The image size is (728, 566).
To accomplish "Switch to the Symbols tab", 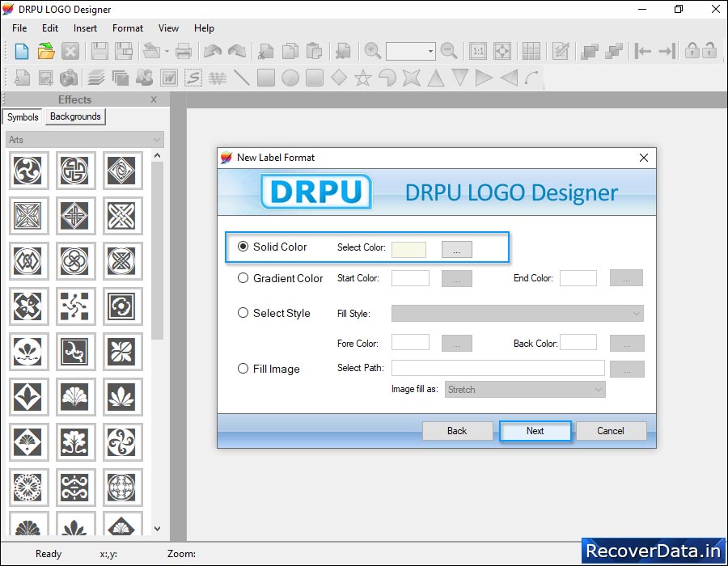I will pos(23,117).
